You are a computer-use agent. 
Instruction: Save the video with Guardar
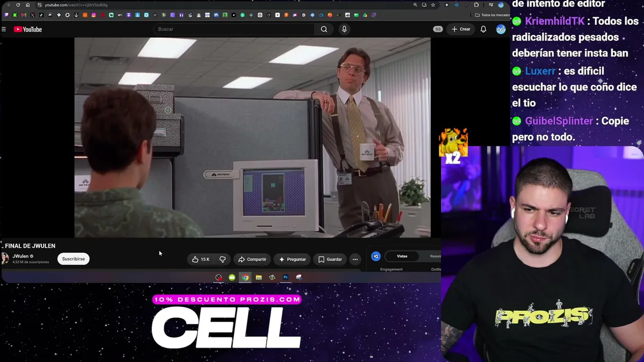(330, 259)
